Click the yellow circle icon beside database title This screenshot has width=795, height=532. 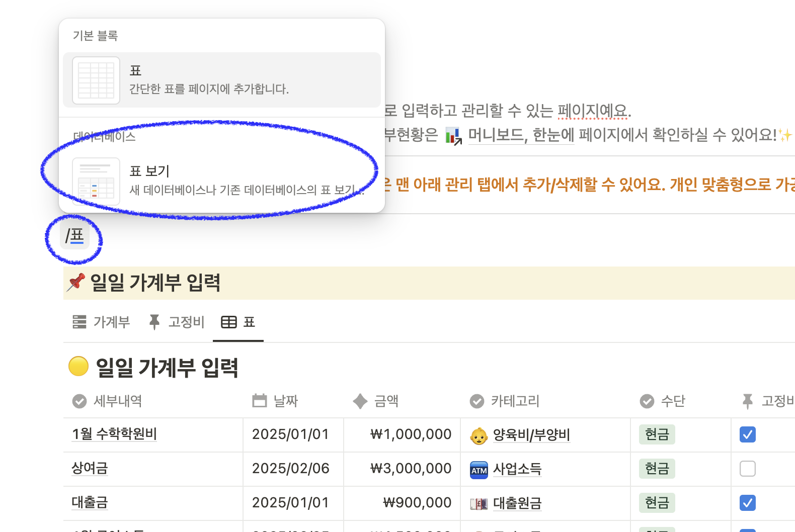tap(78, 367)
